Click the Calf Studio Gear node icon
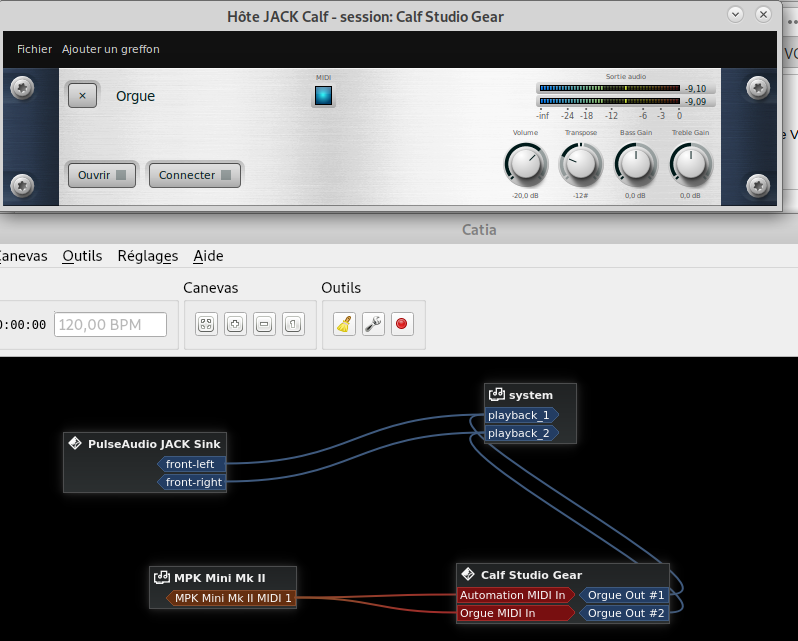 468,575
